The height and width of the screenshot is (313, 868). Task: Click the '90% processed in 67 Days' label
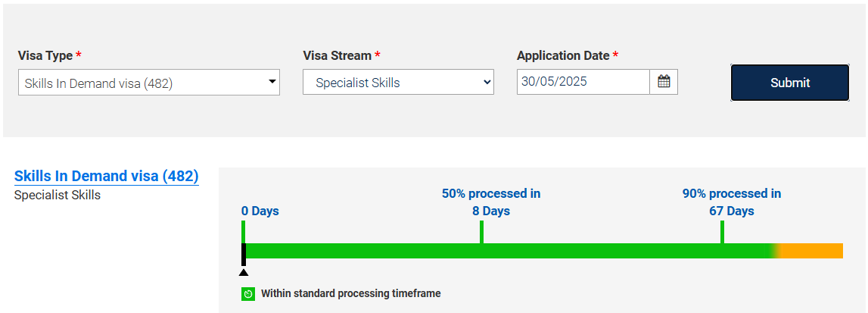732,202
